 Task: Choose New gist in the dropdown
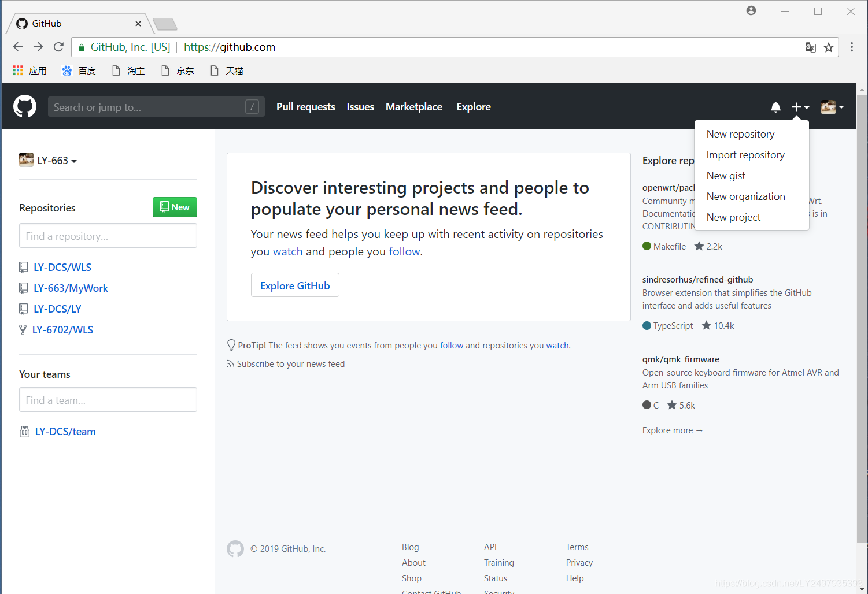tap(726, 176)
